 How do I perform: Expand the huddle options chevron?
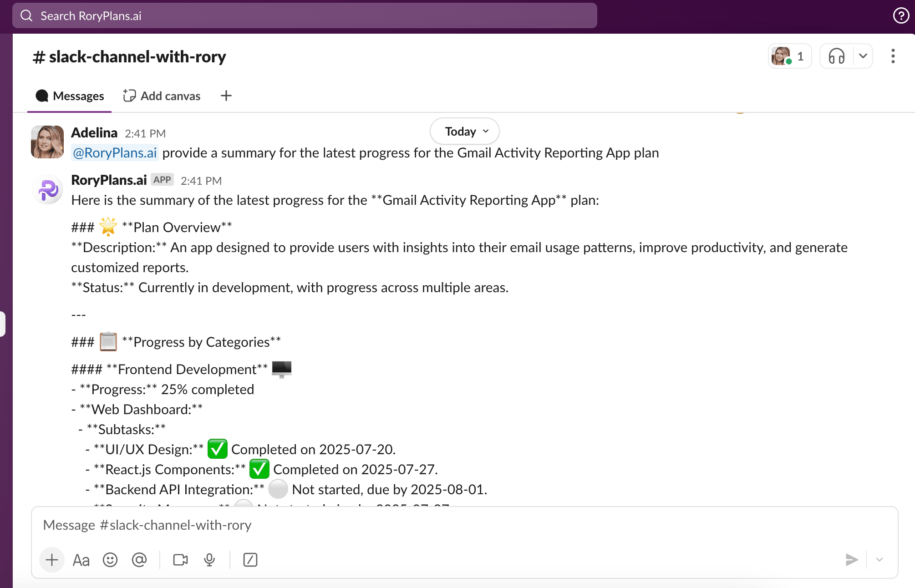click(x=863, y=56)
